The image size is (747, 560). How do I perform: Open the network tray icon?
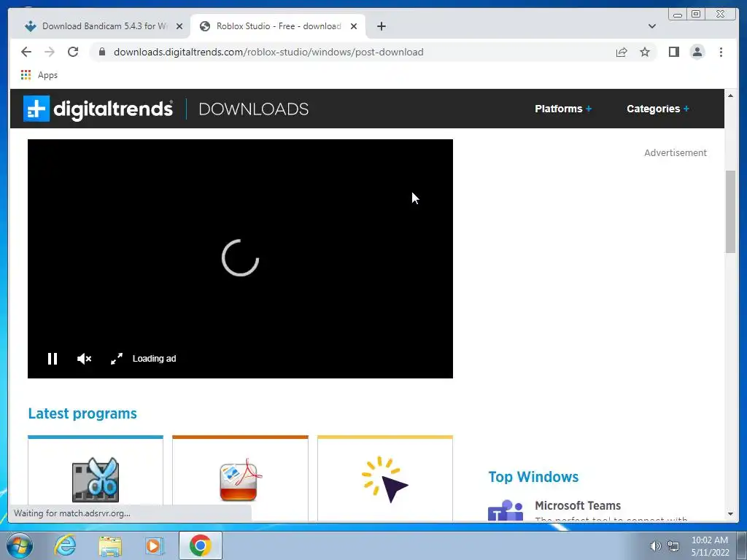[x=673, y=546]
